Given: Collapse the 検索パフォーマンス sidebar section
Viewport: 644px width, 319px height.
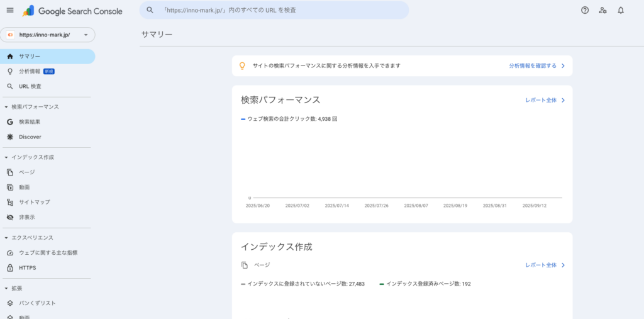Looking at the screenshot, I should point(6,107).
